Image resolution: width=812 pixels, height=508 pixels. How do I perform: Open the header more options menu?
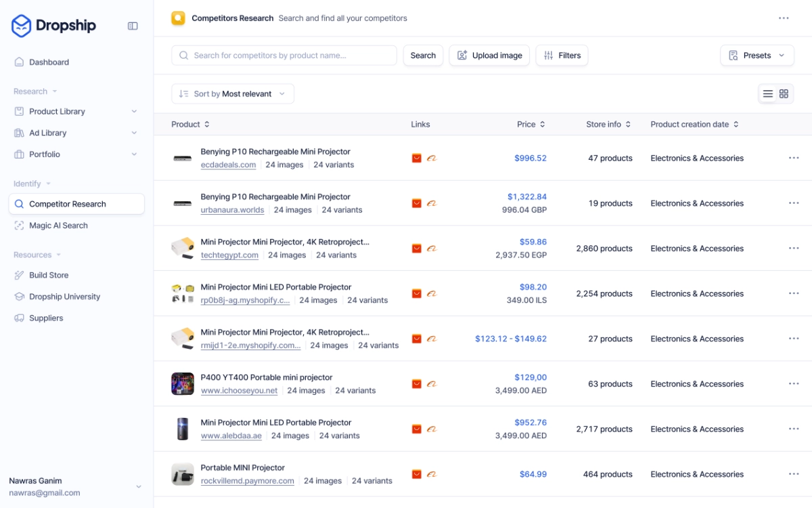(784, 18)
